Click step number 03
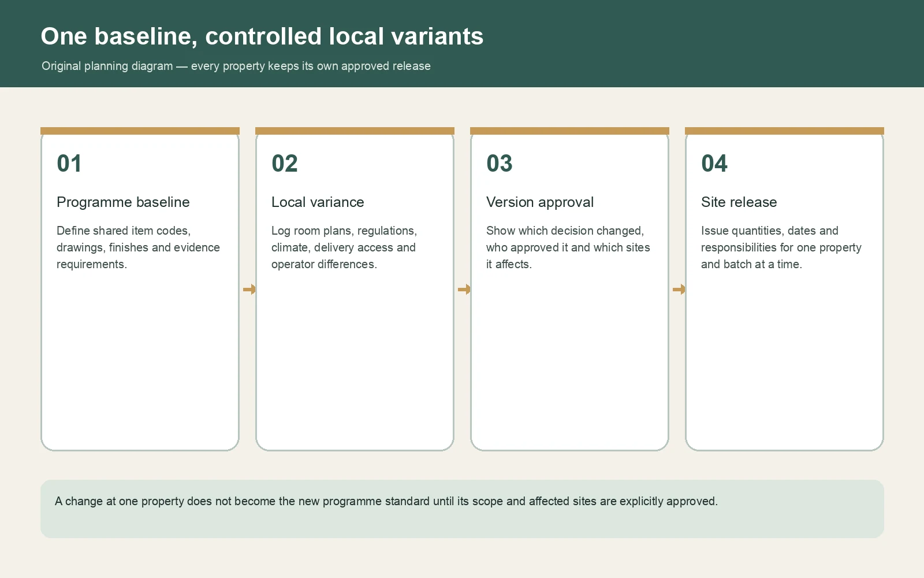Viewport: 924px width, 578px height. pyautogui.click(x=500, y=164)
